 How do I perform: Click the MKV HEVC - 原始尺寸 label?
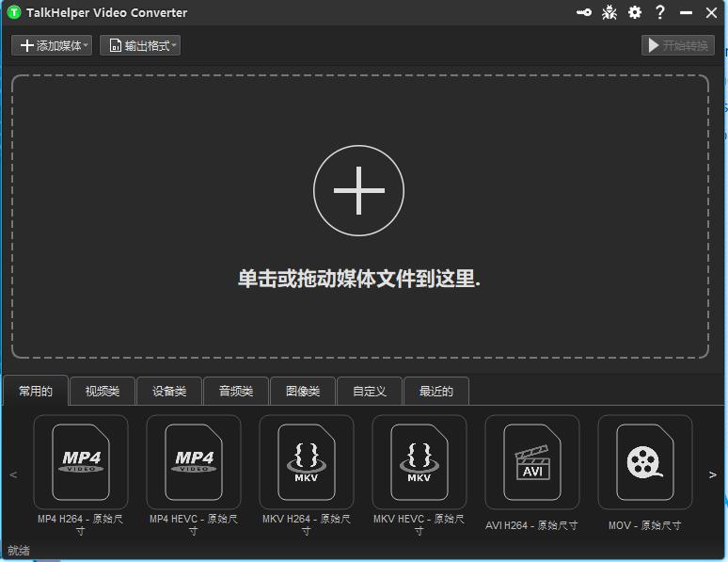pos(419,524)
